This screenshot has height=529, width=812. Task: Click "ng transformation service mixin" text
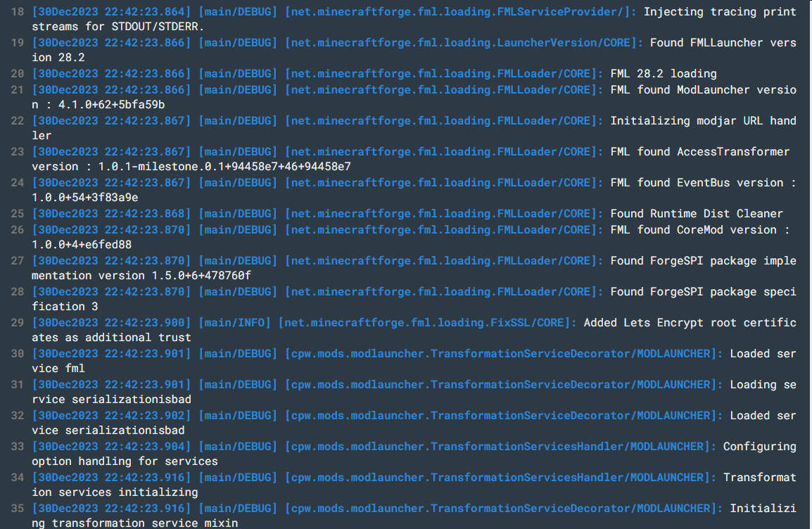(134, 523)
